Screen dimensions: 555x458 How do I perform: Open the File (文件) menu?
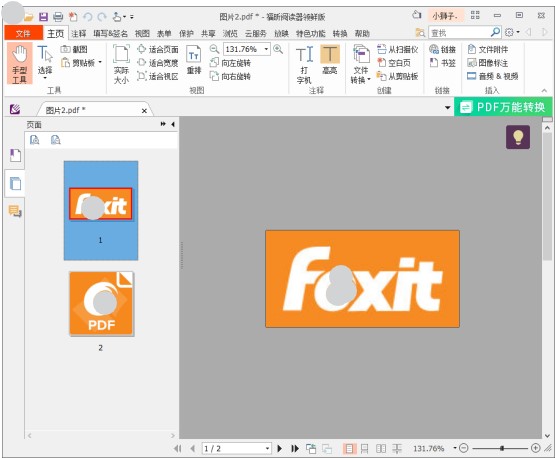[x=23, y=33]
